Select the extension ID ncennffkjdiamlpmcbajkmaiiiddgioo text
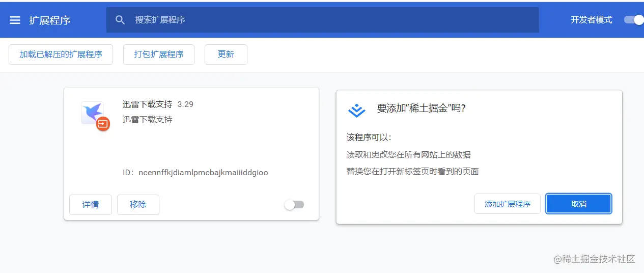Viewport: 644px width, 273px height. 203,173
